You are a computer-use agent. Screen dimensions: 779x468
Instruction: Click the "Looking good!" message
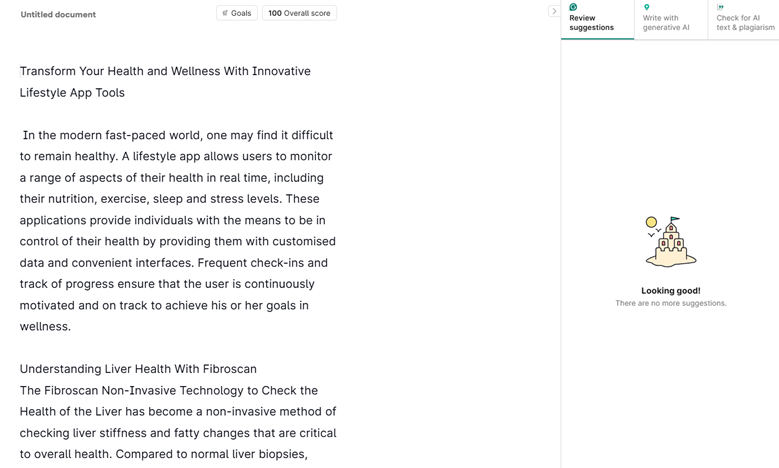pos(670,291)
